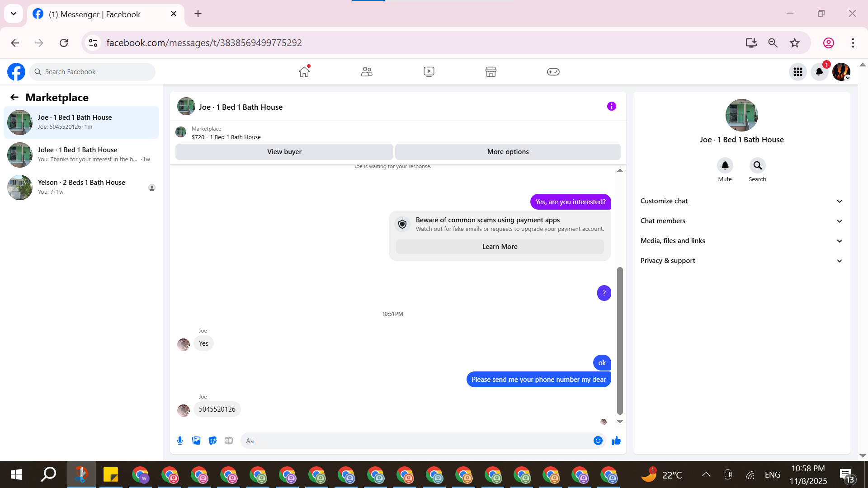Open the sticker picker icon

212,441
